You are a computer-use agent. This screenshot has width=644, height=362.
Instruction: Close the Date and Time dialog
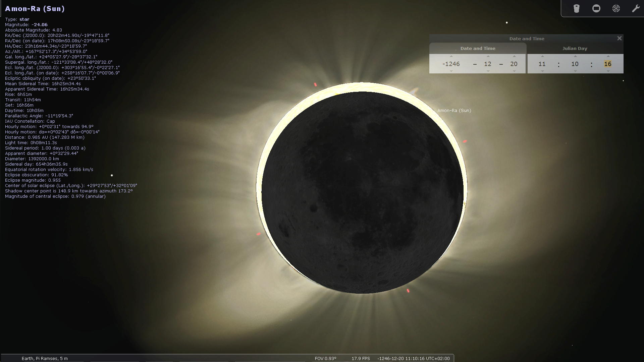click(620, 39)
